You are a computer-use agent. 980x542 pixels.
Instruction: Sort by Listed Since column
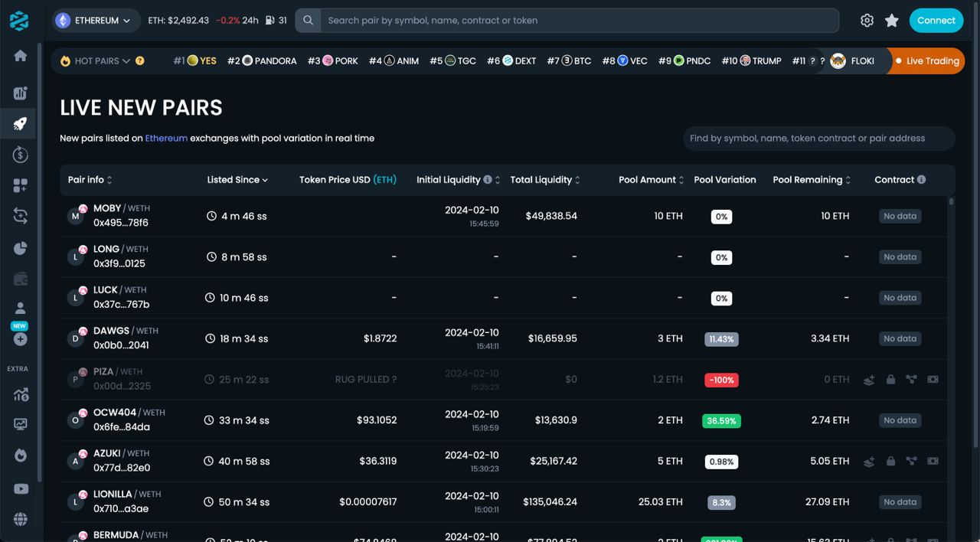tap(237, 180)
